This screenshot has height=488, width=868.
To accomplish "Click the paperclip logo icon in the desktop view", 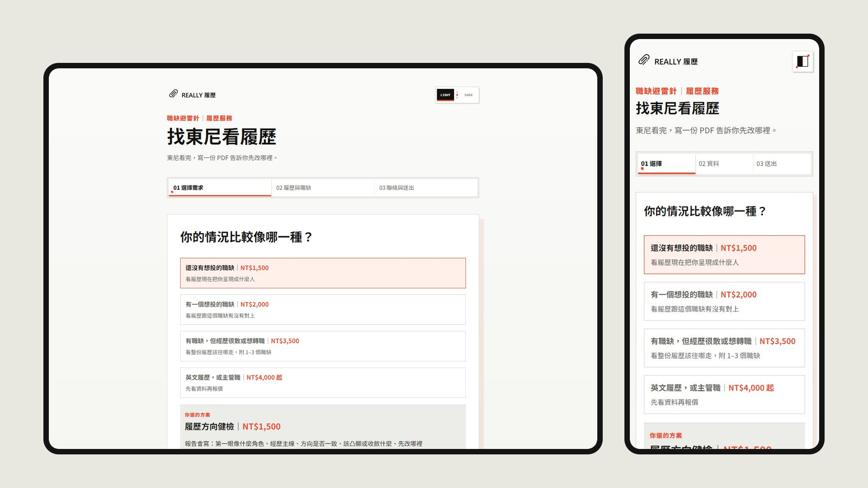I will [x=173, y=94].
